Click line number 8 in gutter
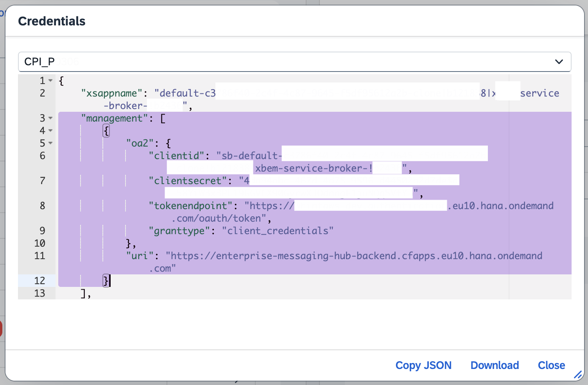This screenshot has height=385, width=588. point(42,206)
